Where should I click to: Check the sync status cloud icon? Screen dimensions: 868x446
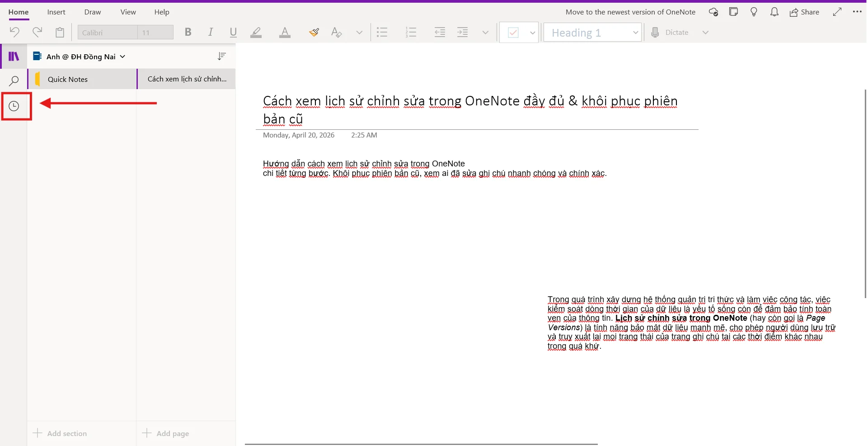click(713, 12)
